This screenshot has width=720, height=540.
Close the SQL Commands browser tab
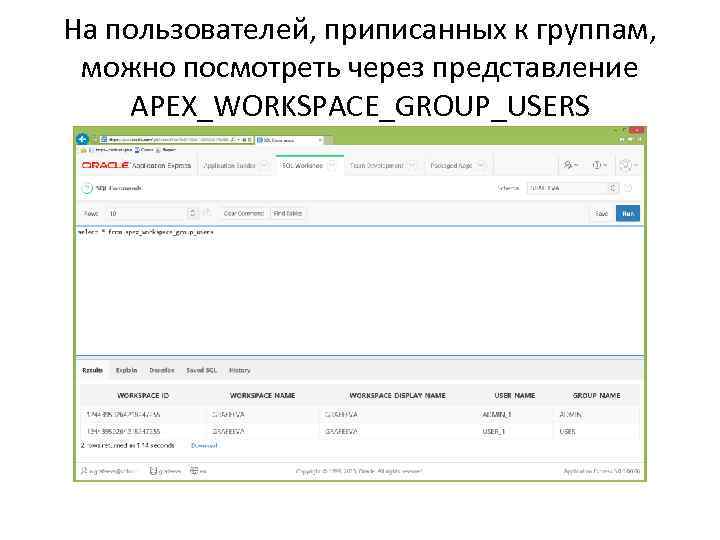point(320,140)
